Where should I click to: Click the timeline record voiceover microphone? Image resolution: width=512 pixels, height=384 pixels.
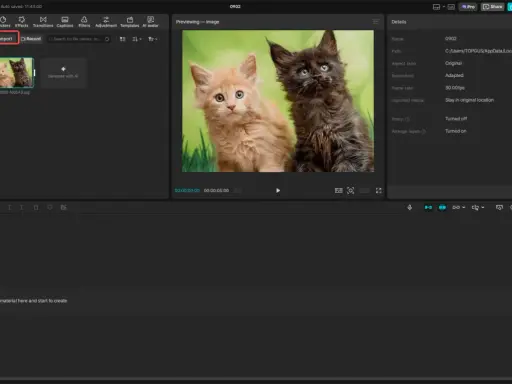(x=410, y=207)
